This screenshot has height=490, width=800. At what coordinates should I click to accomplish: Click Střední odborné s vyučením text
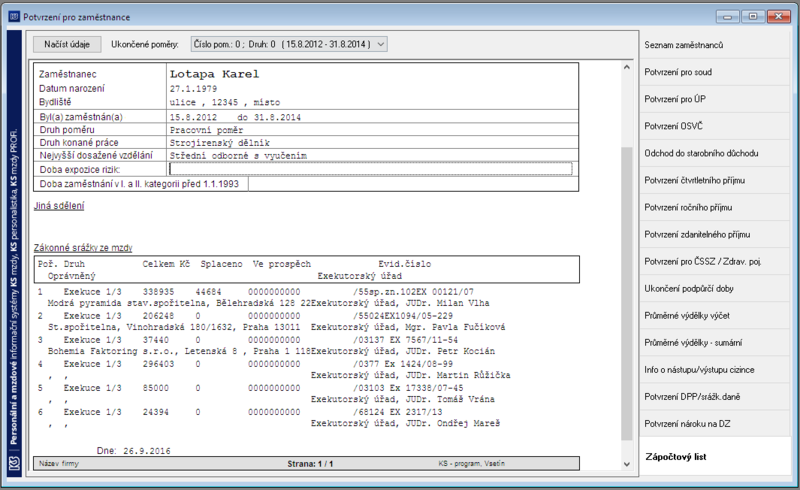(238, 156)
